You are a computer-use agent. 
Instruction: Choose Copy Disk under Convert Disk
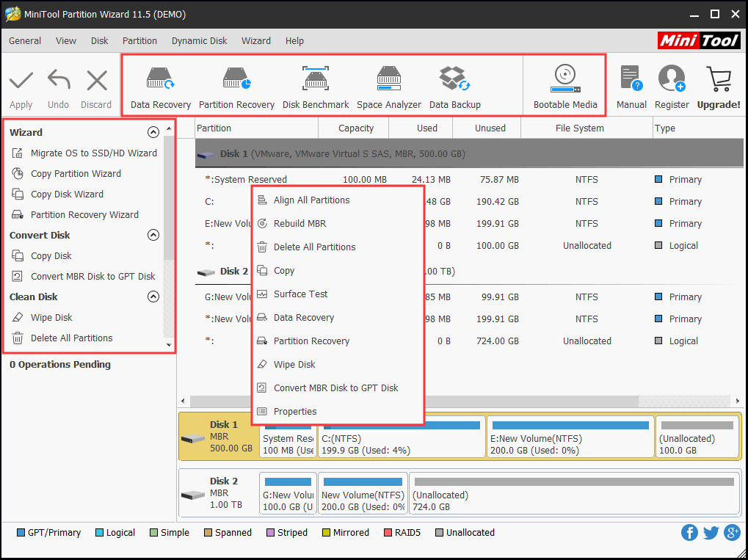42,255
